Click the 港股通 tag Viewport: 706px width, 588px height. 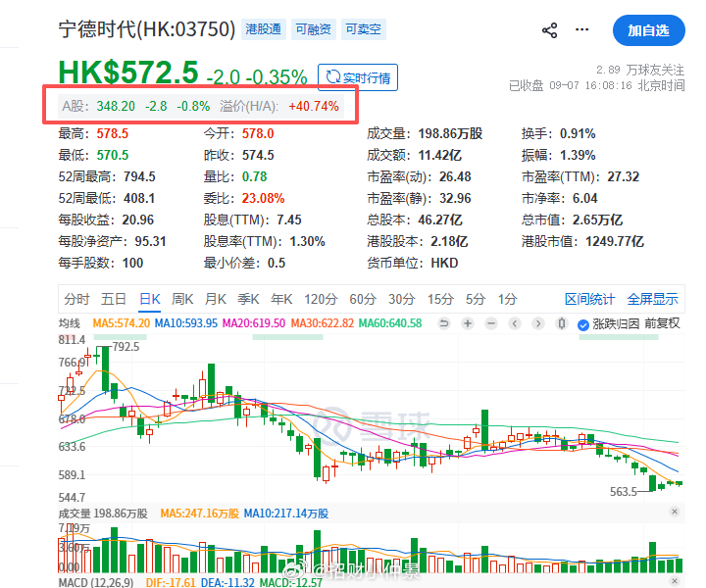(264, 29)
